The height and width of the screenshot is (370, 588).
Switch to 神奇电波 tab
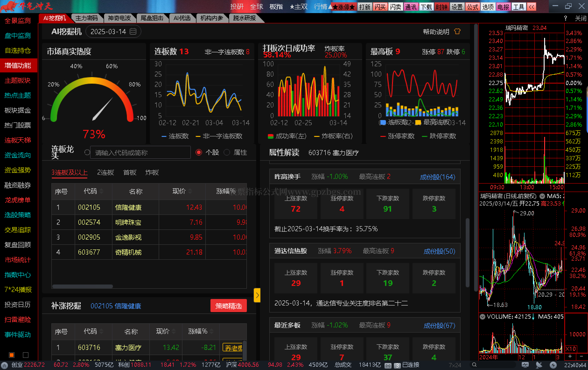[x=119, y=18]
